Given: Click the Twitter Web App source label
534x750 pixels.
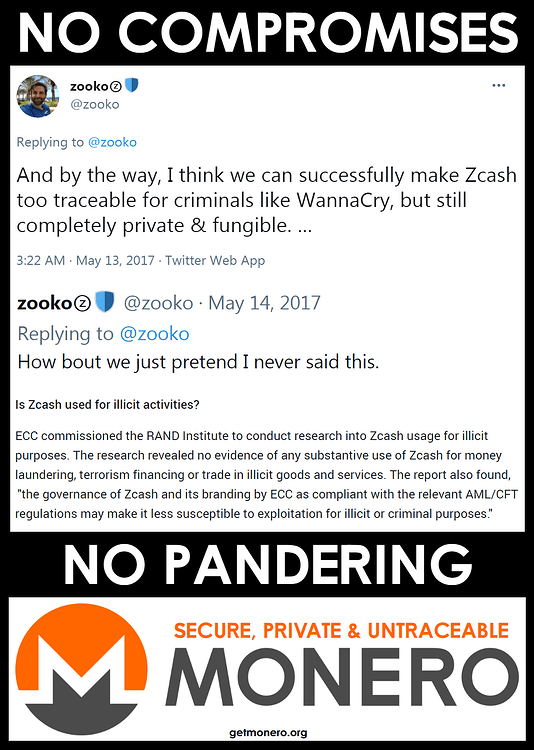Looking at the screenshot, I should 215,261.
